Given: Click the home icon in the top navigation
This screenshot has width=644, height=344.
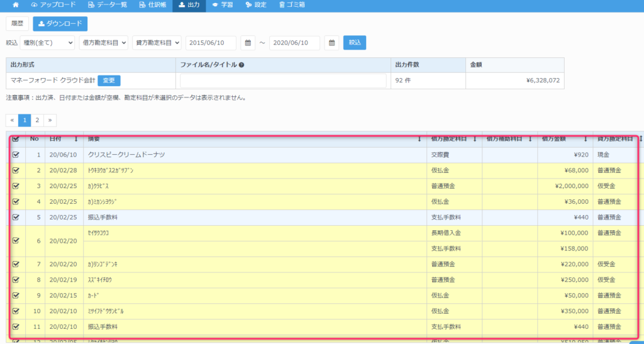Looking at the screenshot, I should (15, 5).
